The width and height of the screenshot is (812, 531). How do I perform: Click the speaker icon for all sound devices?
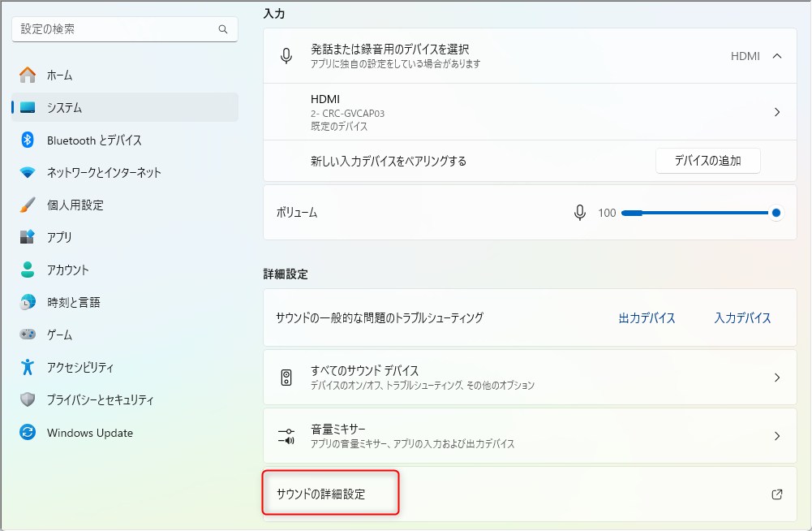[286, 378]
